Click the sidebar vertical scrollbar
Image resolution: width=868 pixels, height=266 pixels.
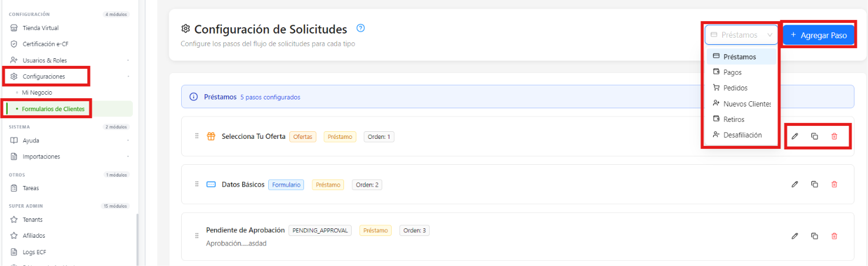pos(136,240)
